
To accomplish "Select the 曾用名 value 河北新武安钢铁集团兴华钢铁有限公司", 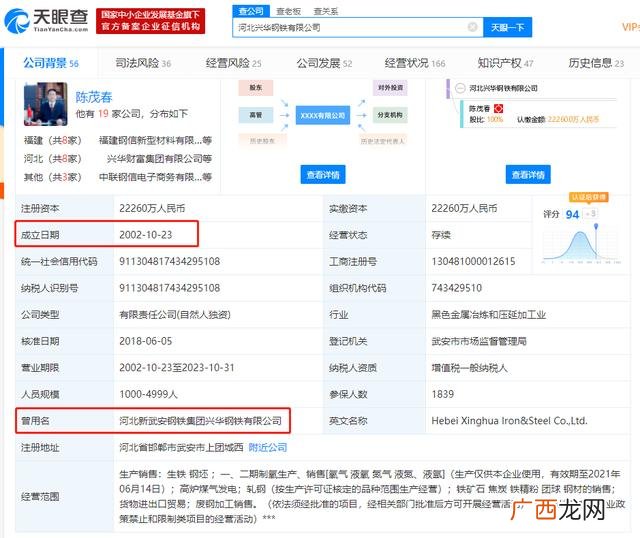I will tap(200, 421).
